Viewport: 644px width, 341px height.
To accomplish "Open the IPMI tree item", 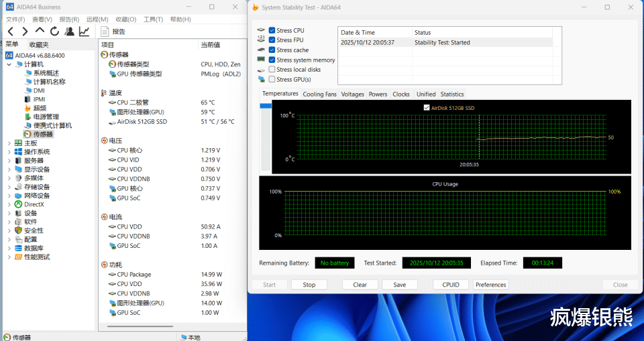I will 40,99.
